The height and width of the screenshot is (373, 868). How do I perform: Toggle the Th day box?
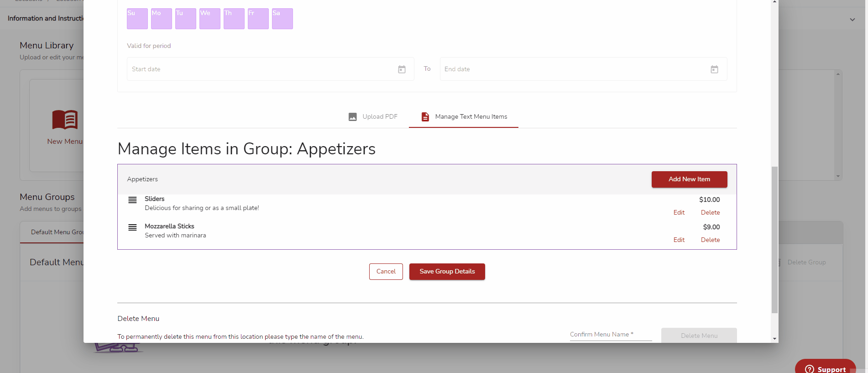click(x=234, y=19)
